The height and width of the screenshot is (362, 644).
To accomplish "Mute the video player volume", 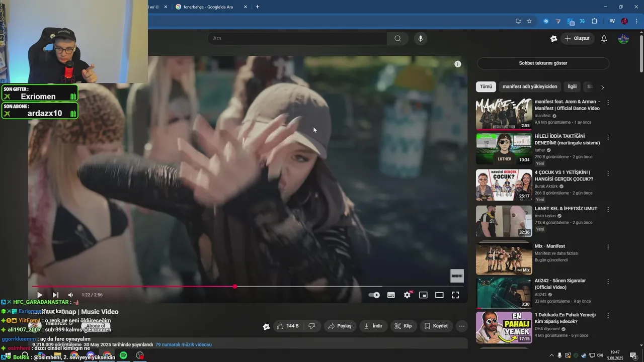I will 71,295.
